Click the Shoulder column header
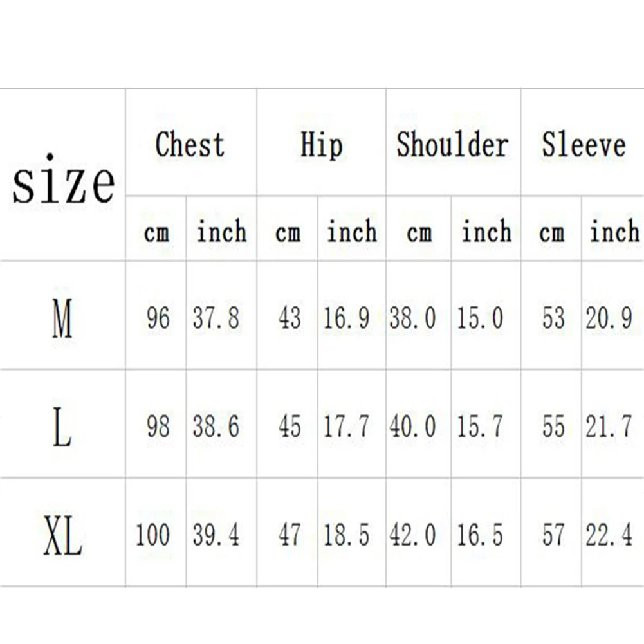Viewport: 644px width, 644px height. tap(453, 144)
